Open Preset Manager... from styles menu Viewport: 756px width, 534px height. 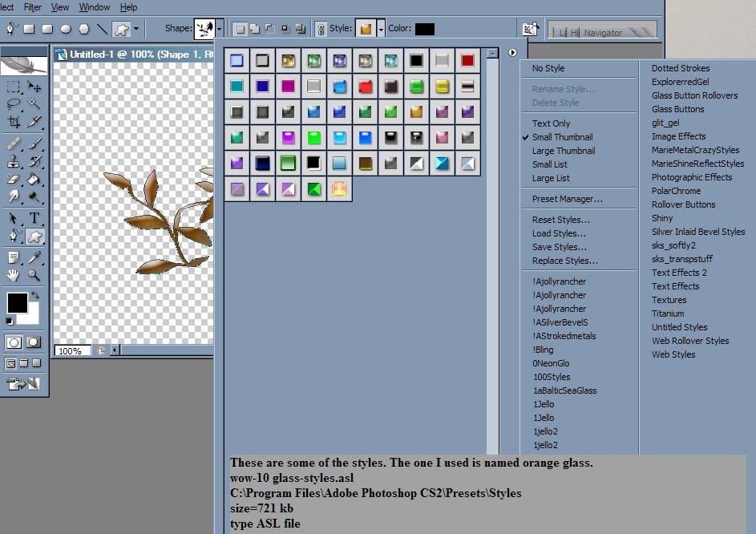(x=567, y=199)
